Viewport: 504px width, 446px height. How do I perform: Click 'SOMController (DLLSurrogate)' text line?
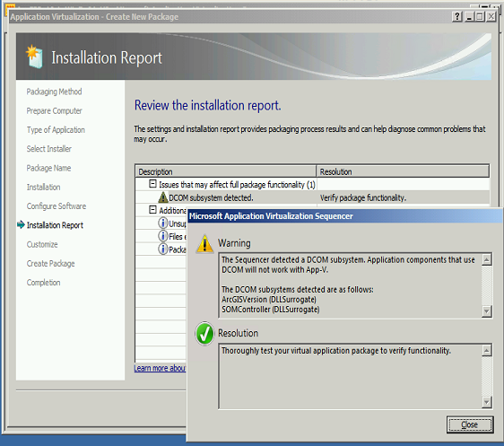270,310
